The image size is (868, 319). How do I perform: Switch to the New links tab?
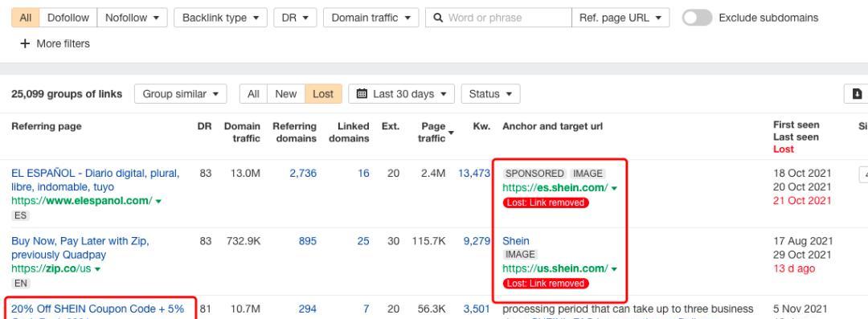click(285, 93)
